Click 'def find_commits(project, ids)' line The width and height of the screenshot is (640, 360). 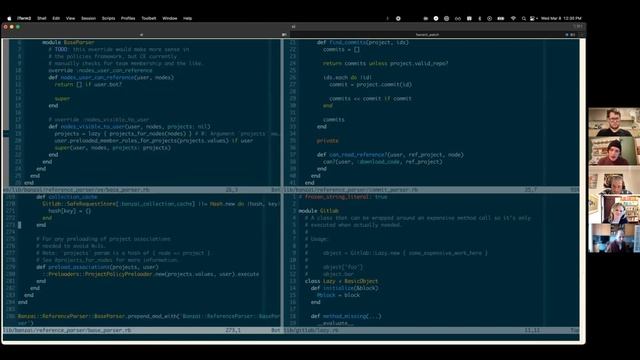tap(362, 42)
